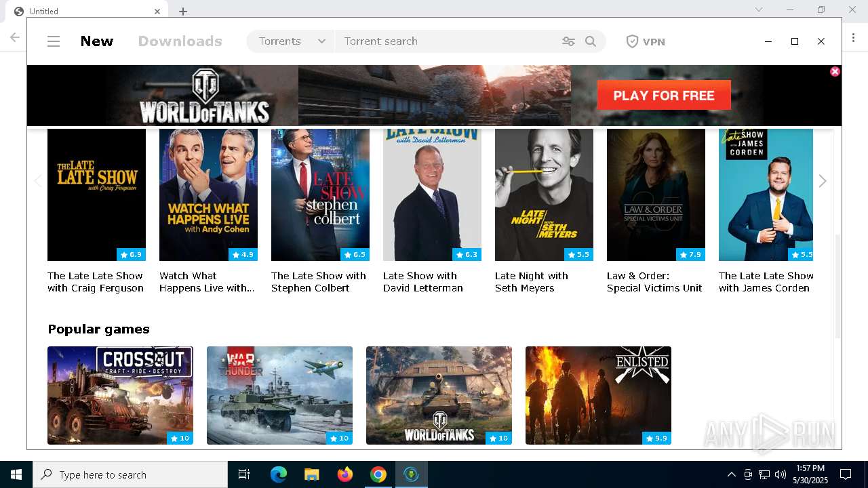Open Law & Order SVU poster
The height and width of the screenshot is (488, 868).
(656, 195)
